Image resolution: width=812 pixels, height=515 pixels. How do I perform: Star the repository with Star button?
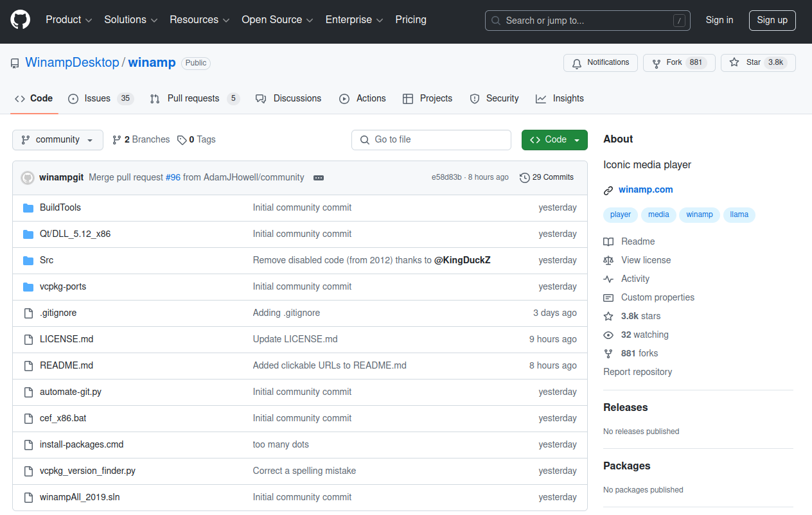(x=758, y=63)
